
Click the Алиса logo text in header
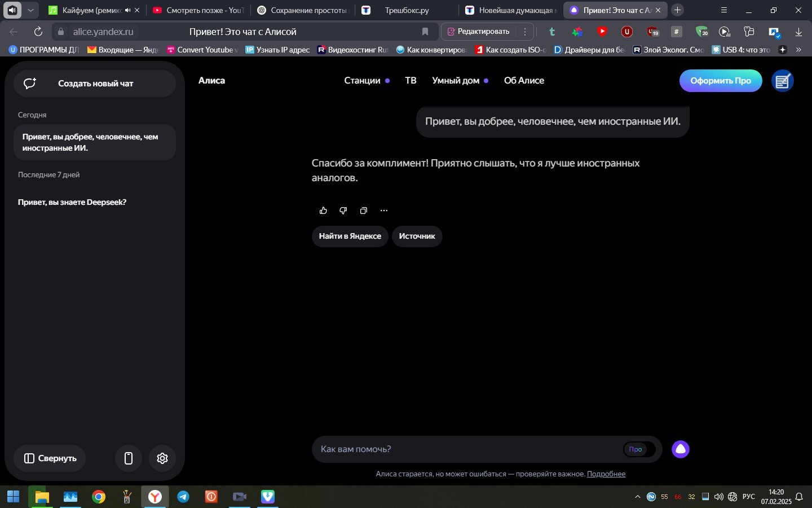211,81
